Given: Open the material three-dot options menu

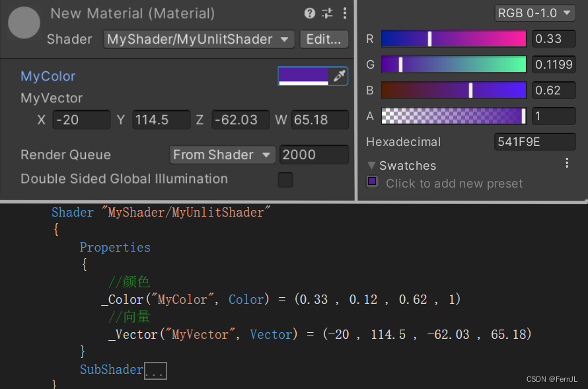Looking at the screenshot, I should click(x=345, y=13).
